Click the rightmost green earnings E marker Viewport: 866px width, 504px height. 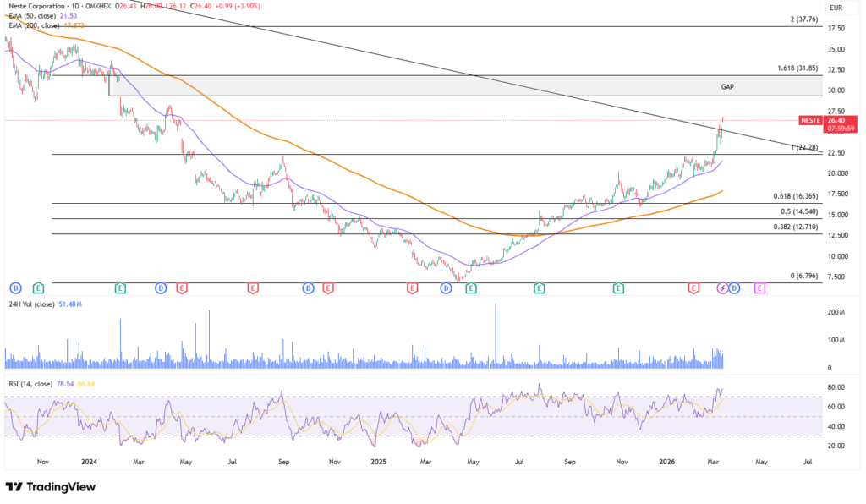pos(619,288)
